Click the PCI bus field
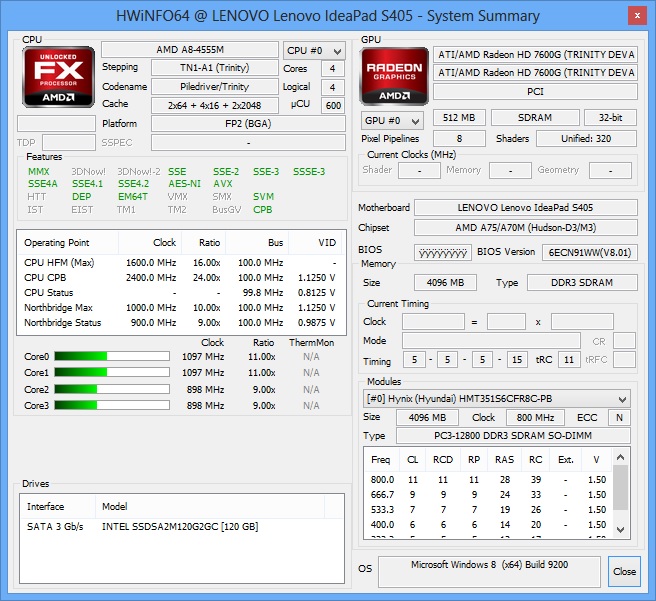This screenshot has width=656, height=601. click(x=536, y=92)
